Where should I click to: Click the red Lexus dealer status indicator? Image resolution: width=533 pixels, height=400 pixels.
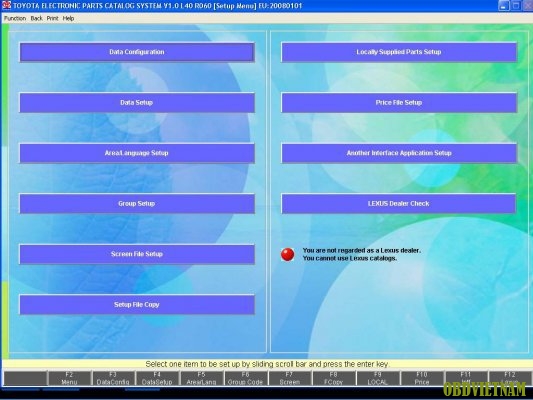tap(288, 254)
